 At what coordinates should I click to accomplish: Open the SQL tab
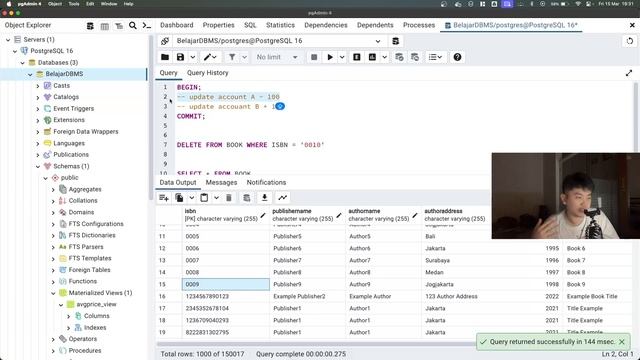250,25
